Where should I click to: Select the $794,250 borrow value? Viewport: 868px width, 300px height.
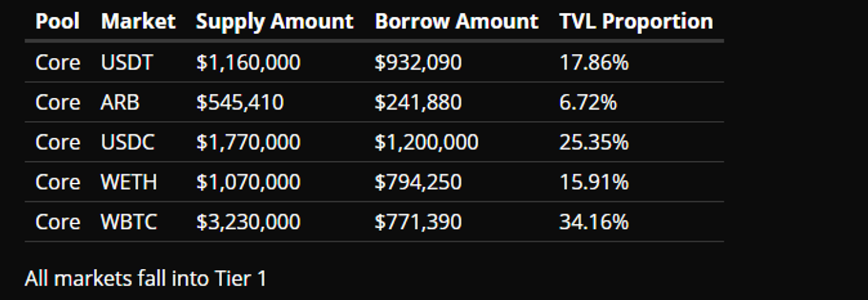tap(418, 182)
